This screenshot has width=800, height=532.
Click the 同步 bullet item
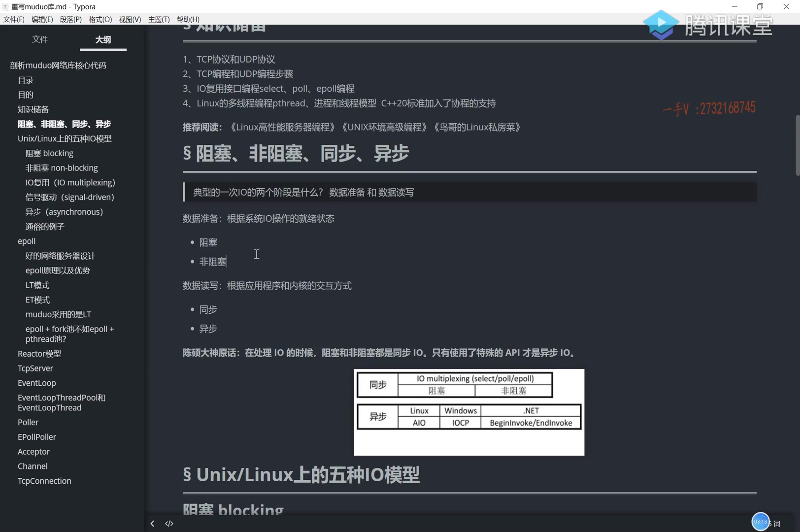coord(208,309)
